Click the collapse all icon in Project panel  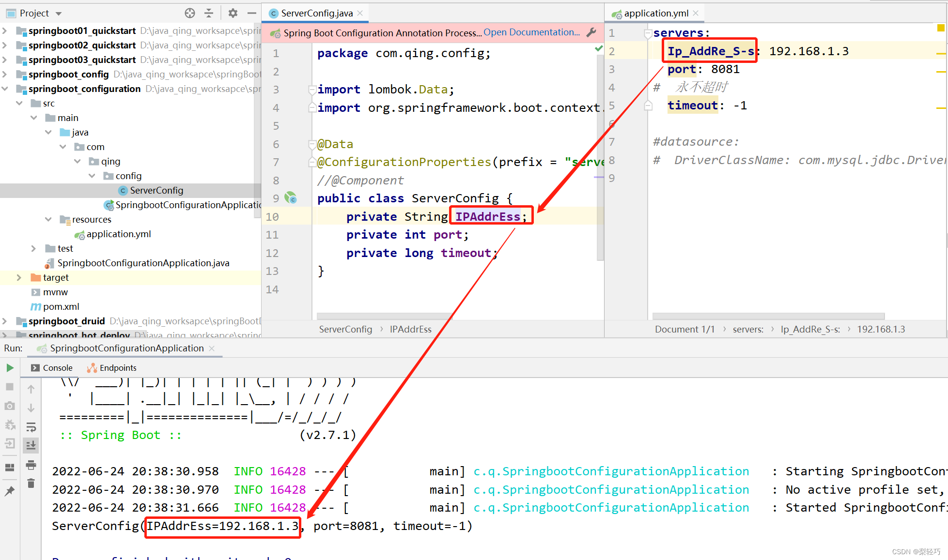209,13
